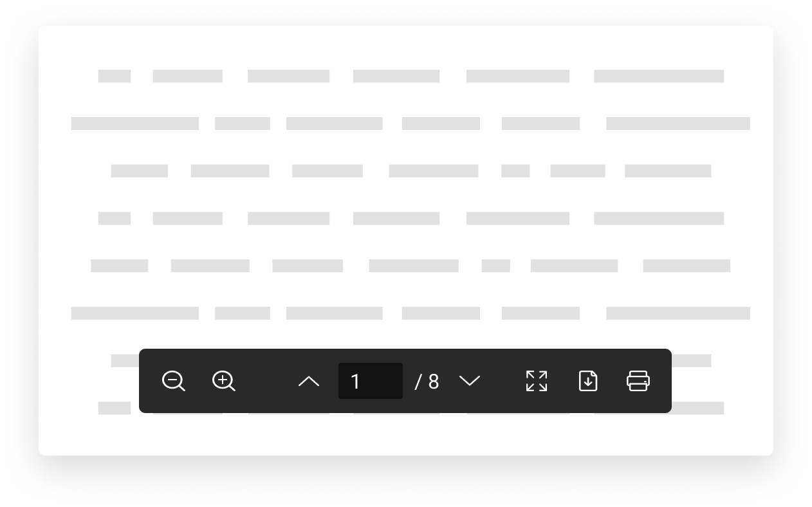Download the document via the download icon
Image resolution: width=812 pixels, height=507 pixels.
tap(588, 381)
